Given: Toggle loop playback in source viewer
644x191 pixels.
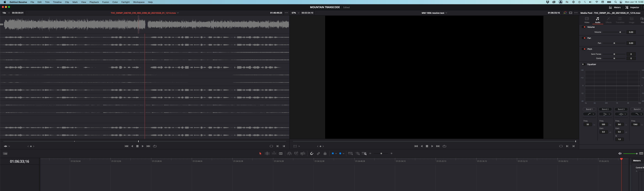Looking at the screenshot, I should 155,146.
